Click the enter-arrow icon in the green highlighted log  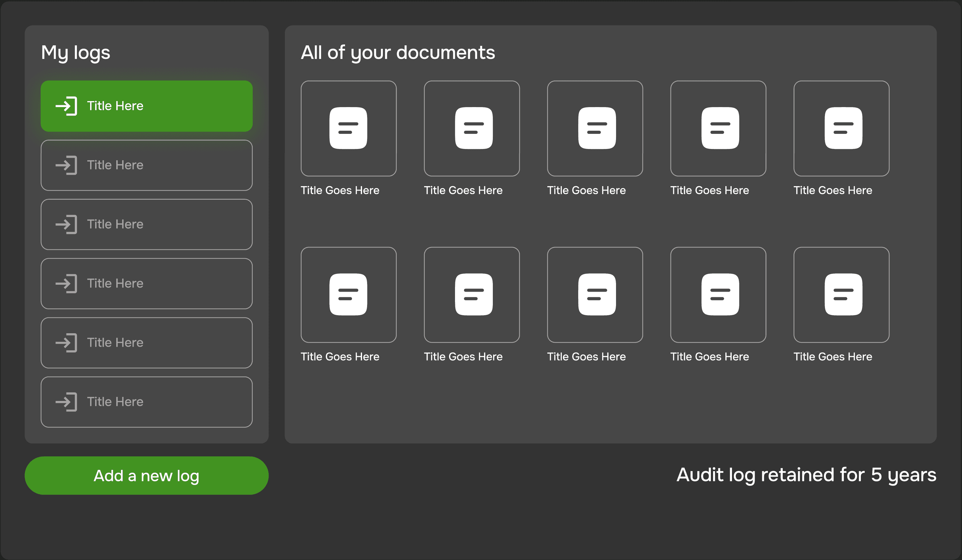click(66, 106)
